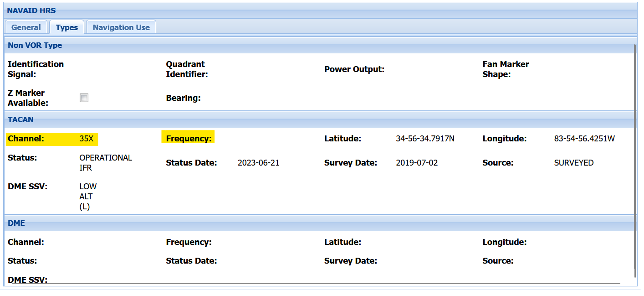The image size is (644, 296).
Task: Click the Survey Date label in TACAN section
Action: 351,163
